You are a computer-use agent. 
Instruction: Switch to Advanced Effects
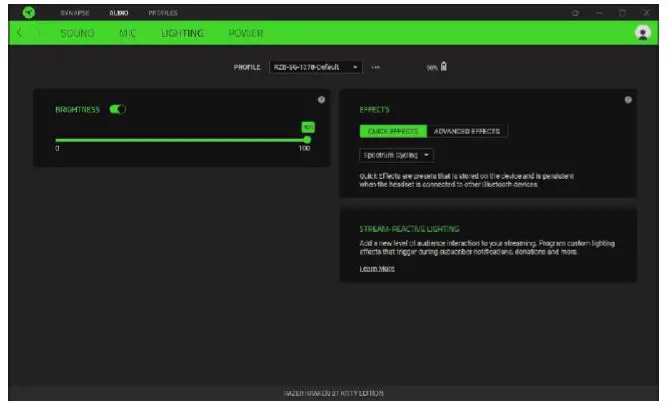click(467, 131)
